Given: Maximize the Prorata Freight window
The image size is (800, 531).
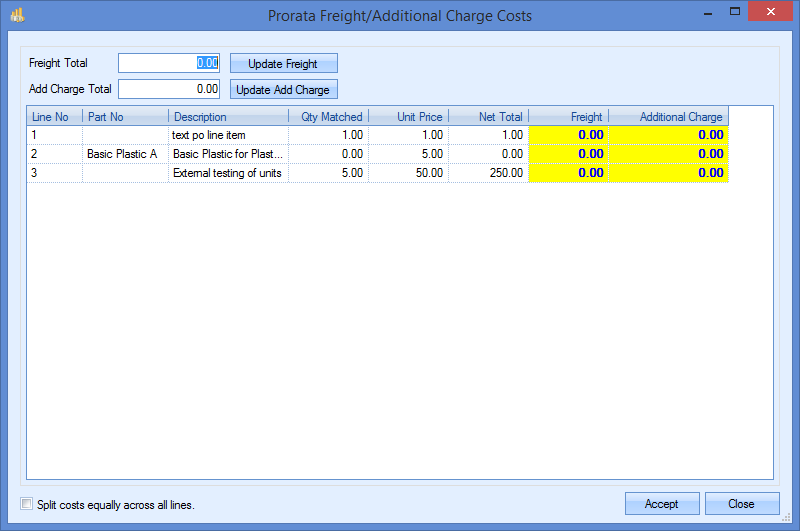Looking at the screenshot, I should (x=734, y=12).
